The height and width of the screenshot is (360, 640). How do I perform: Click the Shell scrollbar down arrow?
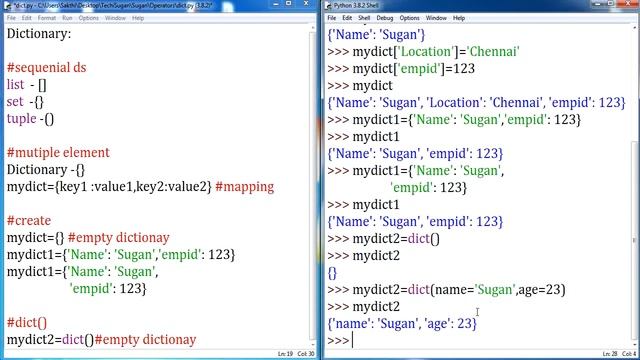click(x=635, y=345)
